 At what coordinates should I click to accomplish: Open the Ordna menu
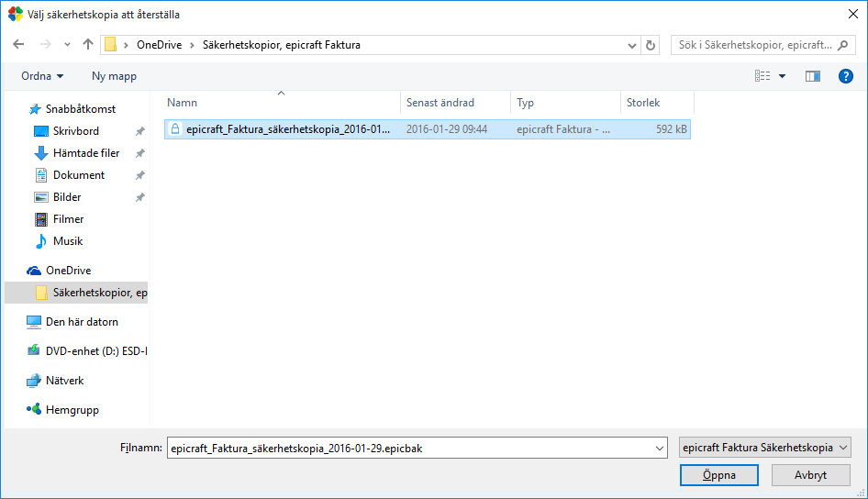tap(42, 76)
